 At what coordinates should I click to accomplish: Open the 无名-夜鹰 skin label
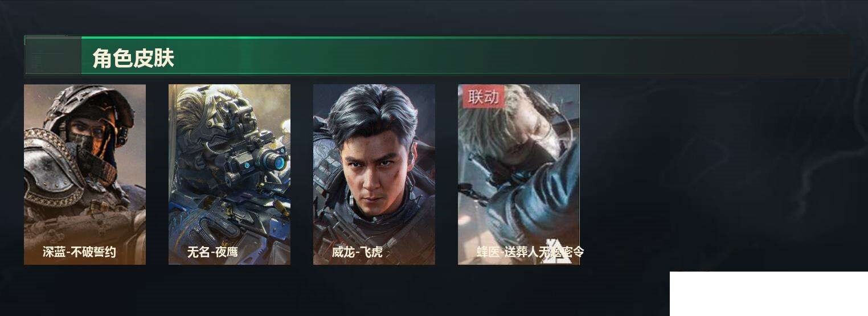click(212, 252)
